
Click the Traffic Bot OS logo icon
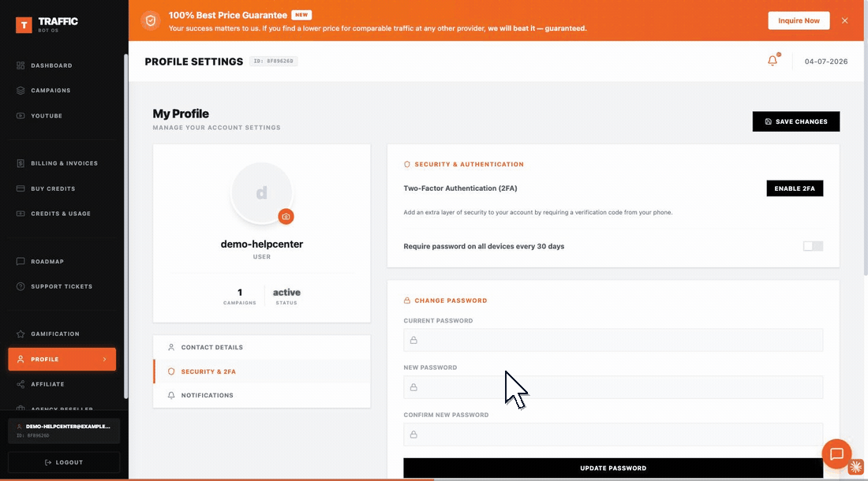click(24, 25)
